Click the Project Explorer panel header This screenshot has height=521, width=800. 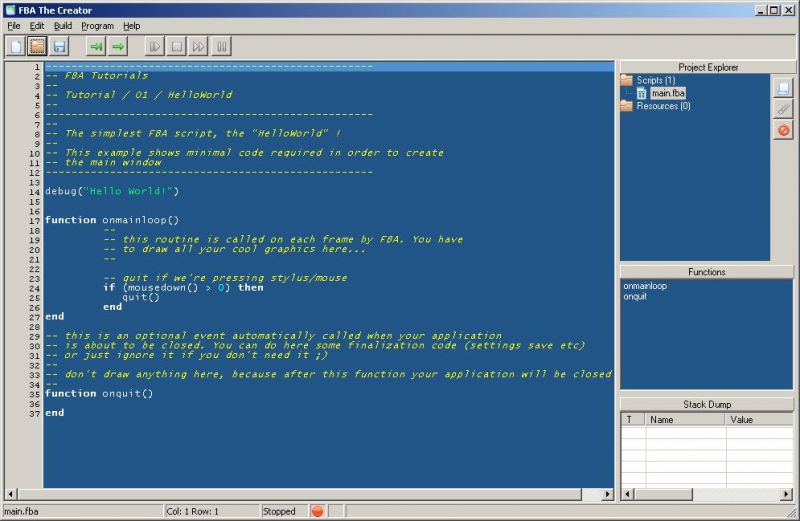click(x=708, y=67)
